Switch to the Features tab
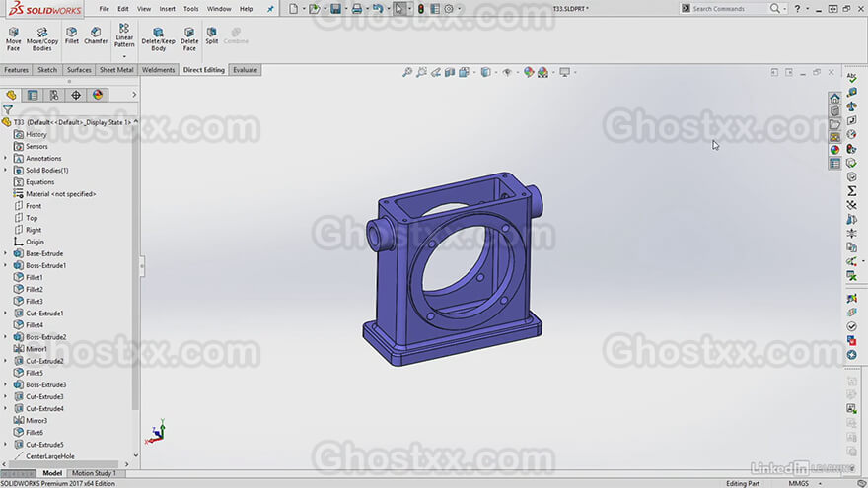The width and height of the screenshot is (868, 488). (x=17, y=70)
